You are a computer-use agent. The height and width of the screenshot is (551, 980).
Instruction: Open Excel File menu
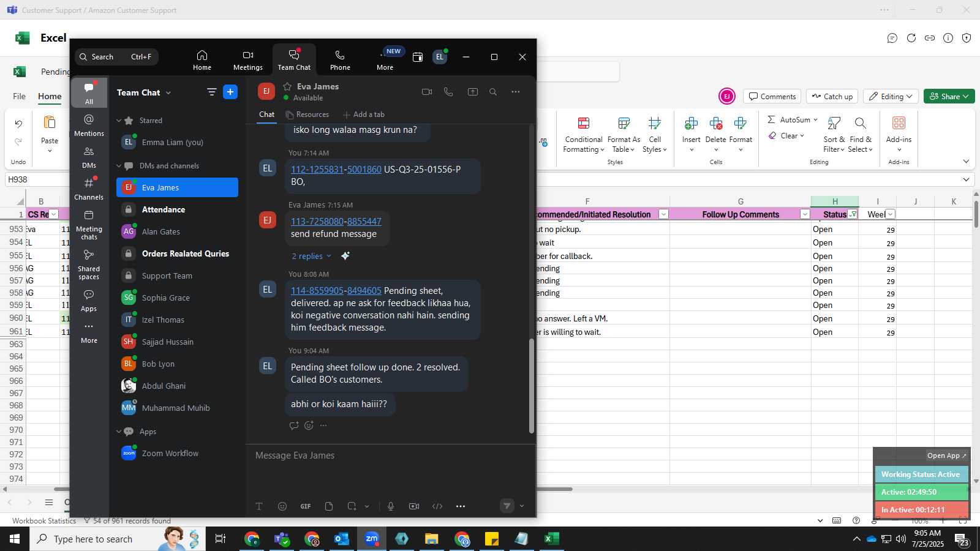point(20,96)
